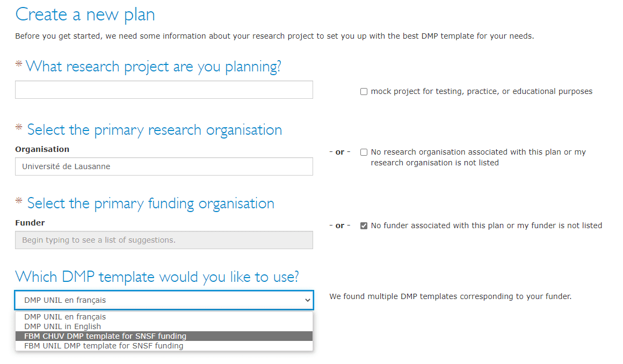
Task: Click the multiple DMP templates found message
Action: [450, 296]
